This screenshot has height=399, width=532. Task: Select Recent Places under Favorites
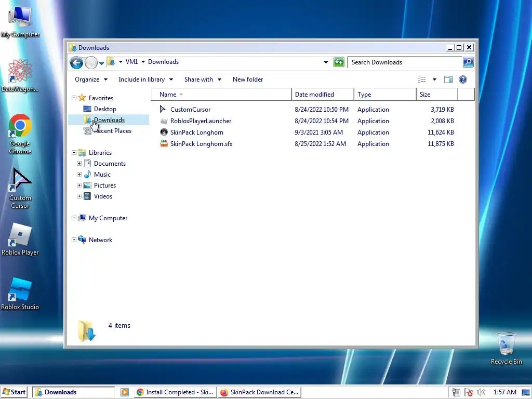click(x=112, y=131)
